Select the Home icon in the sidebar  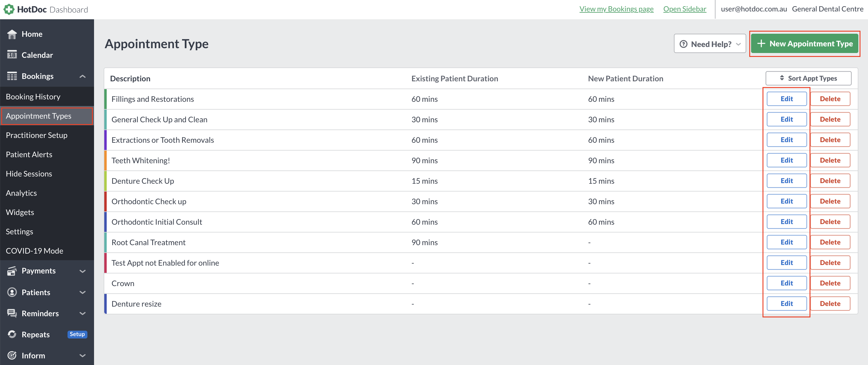point(12,34)
